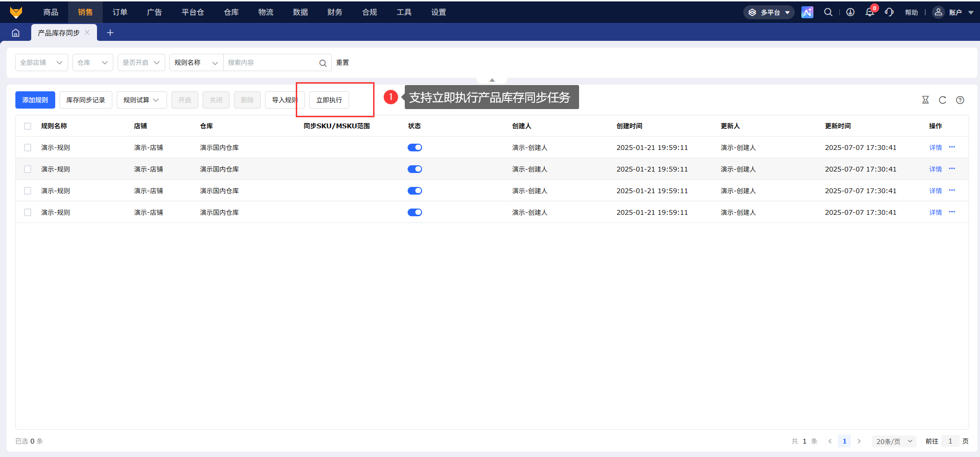980x457 pixels.
Task: Click the app logo in top bar
Action: (16, 12)
